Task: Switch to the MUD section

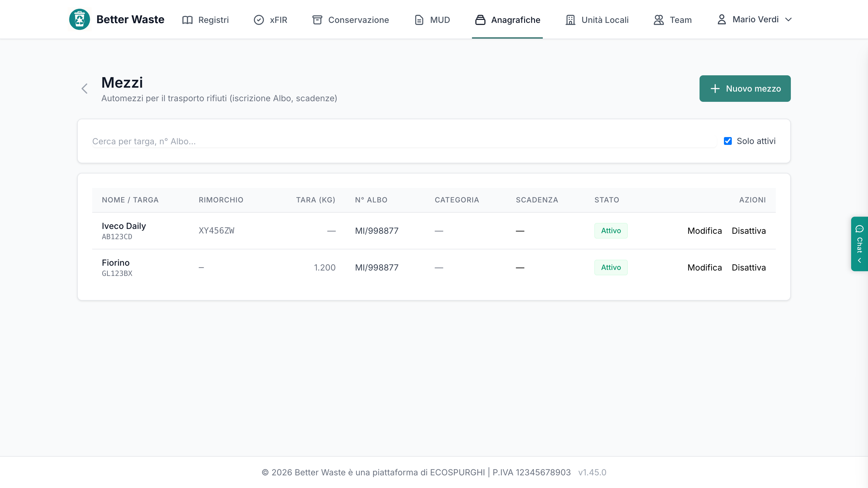Action: pos(432,20)
